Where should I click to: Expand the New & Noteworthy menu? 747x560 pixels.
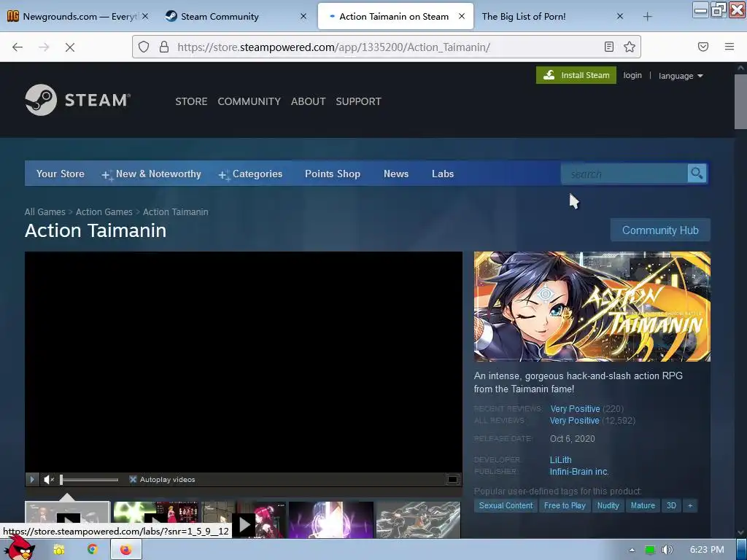(x=152, y=174)
